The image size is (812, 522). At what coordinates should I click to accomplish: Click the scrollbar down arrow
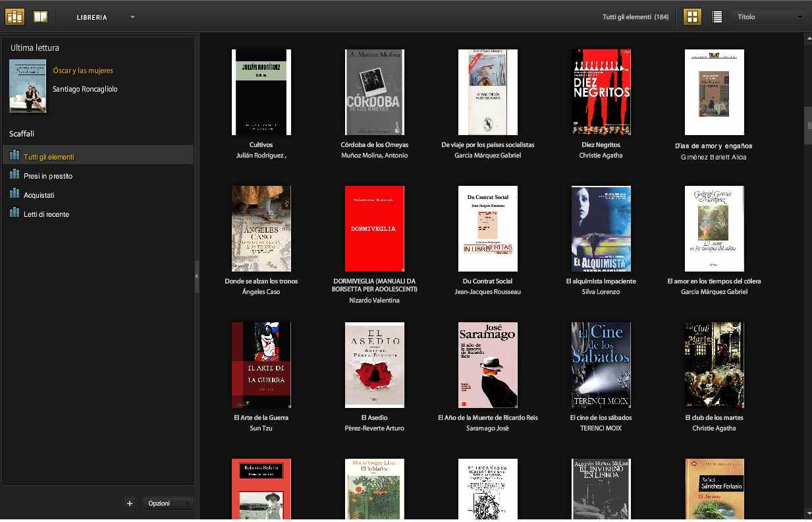point(808,513)
